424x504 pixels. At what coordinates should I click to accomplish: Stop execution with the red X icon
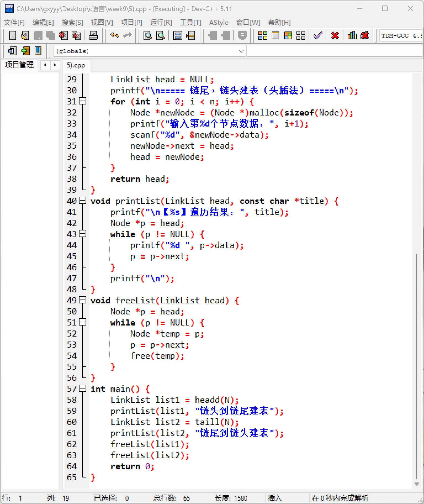[x=335, y=35]
